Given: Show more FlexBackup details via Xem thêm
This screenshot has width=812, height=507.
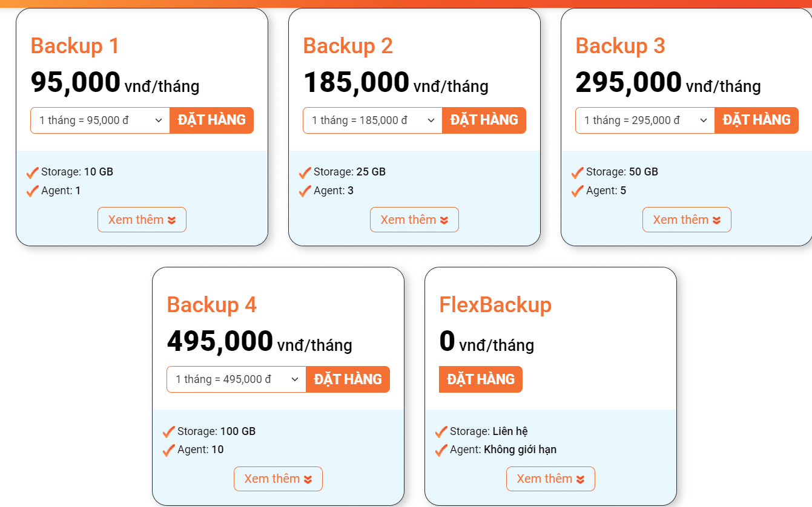Looking at the screenshot, I should tap(550, 479).
